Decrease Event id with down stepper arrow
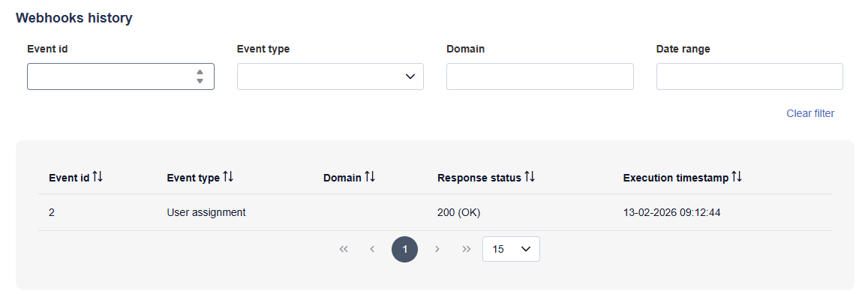Viewport: 868px width, 300px height. [x=200, y=81]
